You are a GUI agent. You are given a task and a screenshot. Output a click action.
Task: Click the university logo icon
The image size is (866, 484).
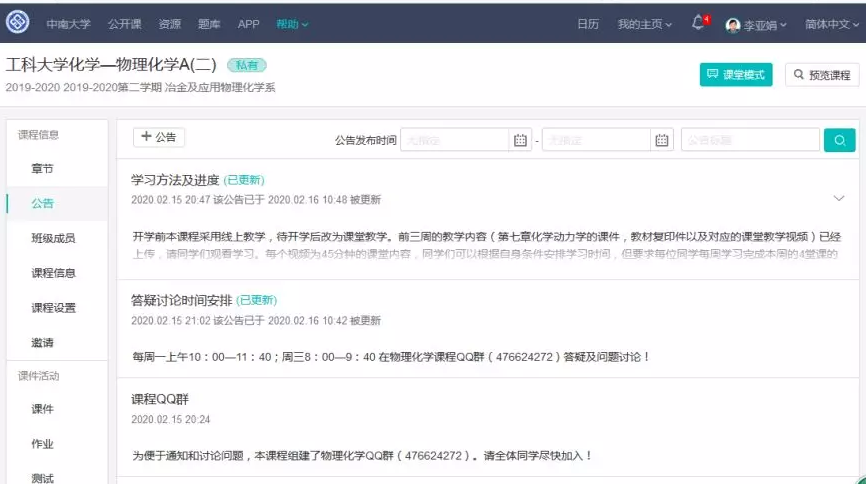coord(17,23)
